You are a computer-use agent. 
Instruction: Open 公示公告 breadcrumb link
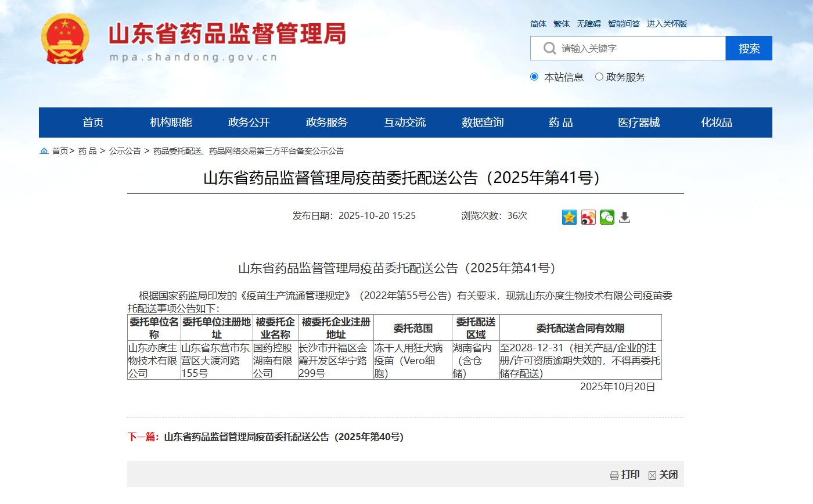[125, 151]
